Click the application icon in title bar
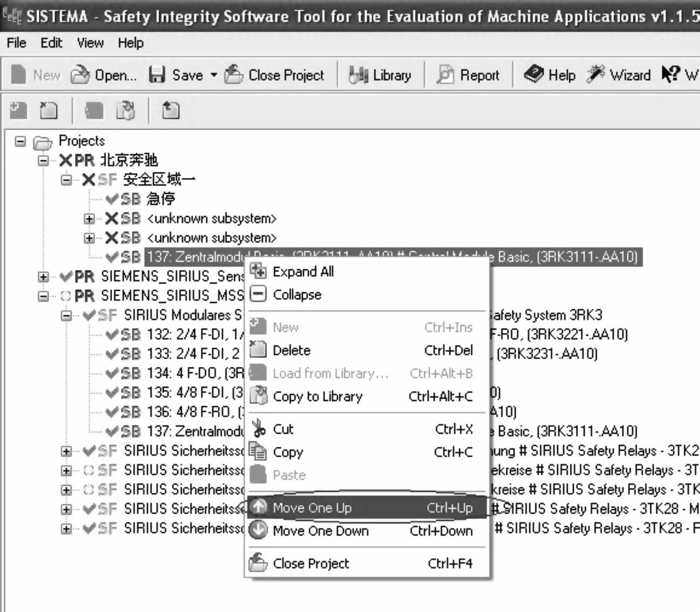 point(11,16)
